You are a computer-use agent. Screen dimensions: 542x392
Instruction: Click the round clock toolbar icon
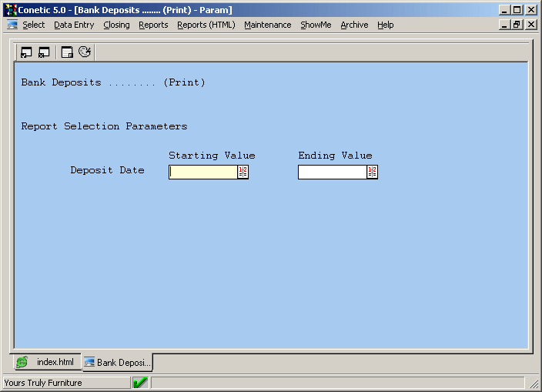pyautogui.click(x=85, y=52)
